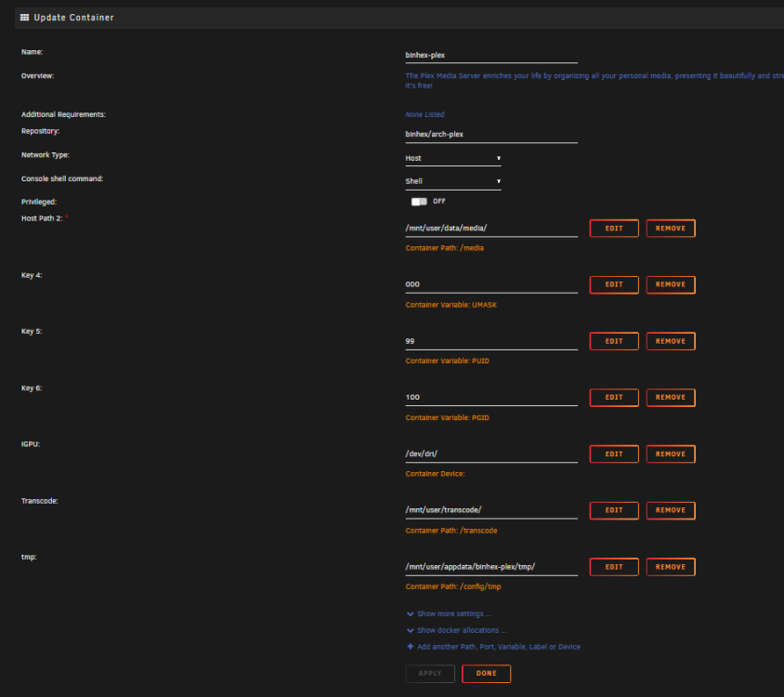
Task: Toggle the Privileged switch
Action: tap(419, 201)
